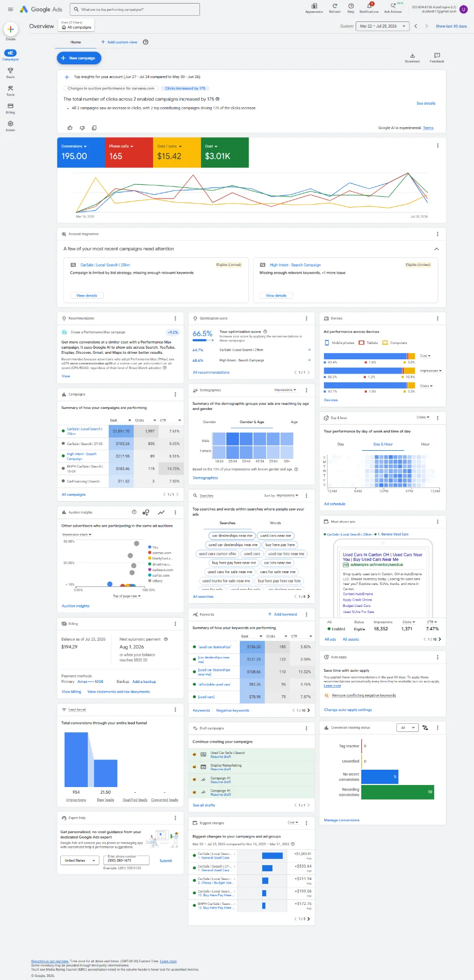
Task: Open United States country dropdown
Action: point(80,861)
